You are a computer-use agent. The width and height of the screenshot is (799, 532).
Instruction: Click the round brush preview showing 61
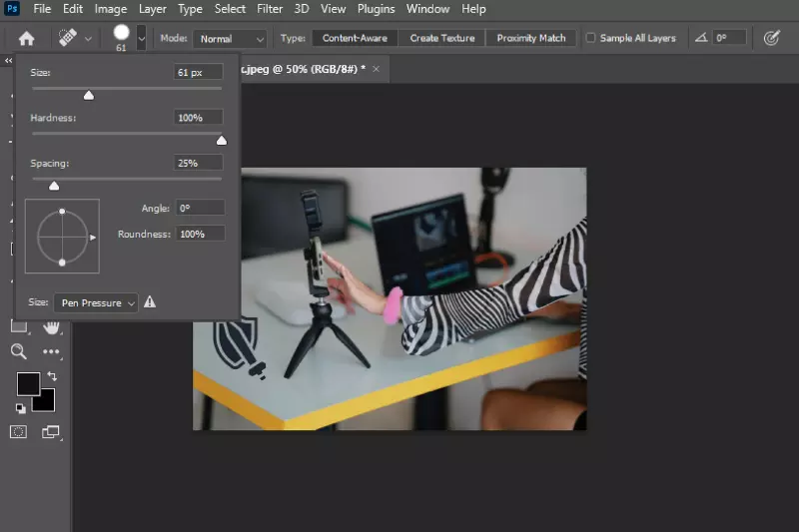[x=121, y=33]
